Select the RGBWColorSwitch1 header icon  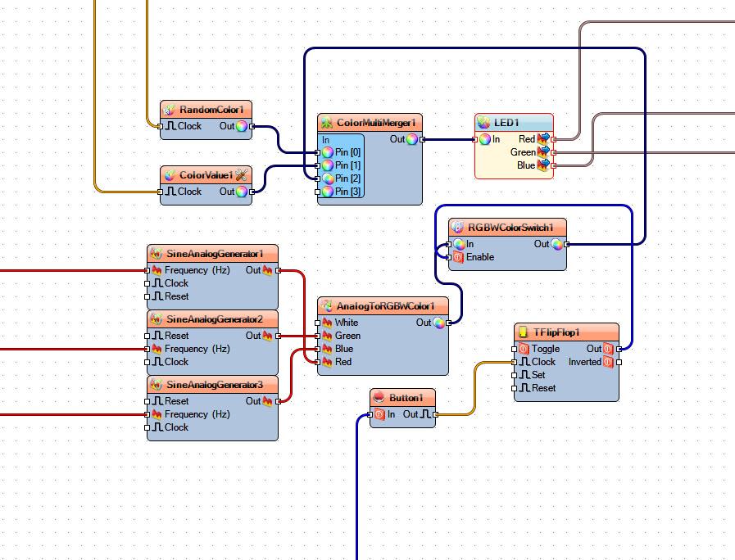point(457,228)
